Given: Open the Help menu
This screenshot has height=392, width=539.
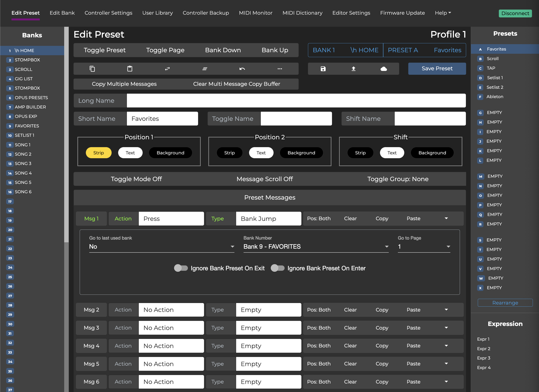Looking at the screenshot, I should 443,13.
